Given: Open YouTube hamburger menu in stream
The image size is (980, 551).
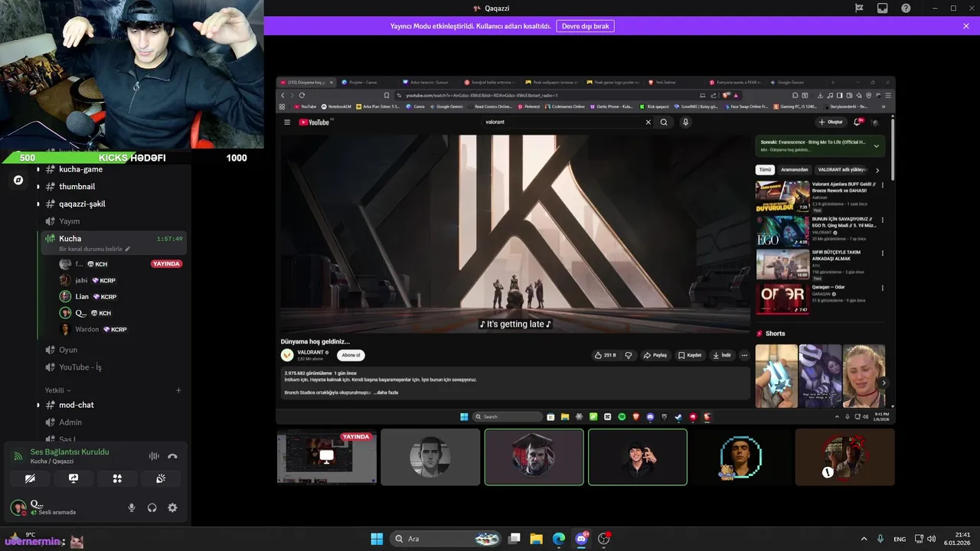Looking at the screenshot, I should [287, 122].
